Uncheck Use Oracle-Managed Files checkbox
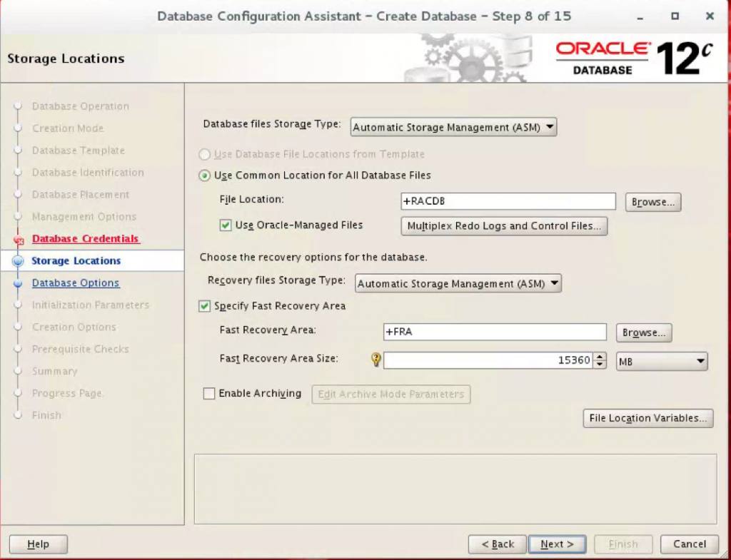 coord(226,225)
